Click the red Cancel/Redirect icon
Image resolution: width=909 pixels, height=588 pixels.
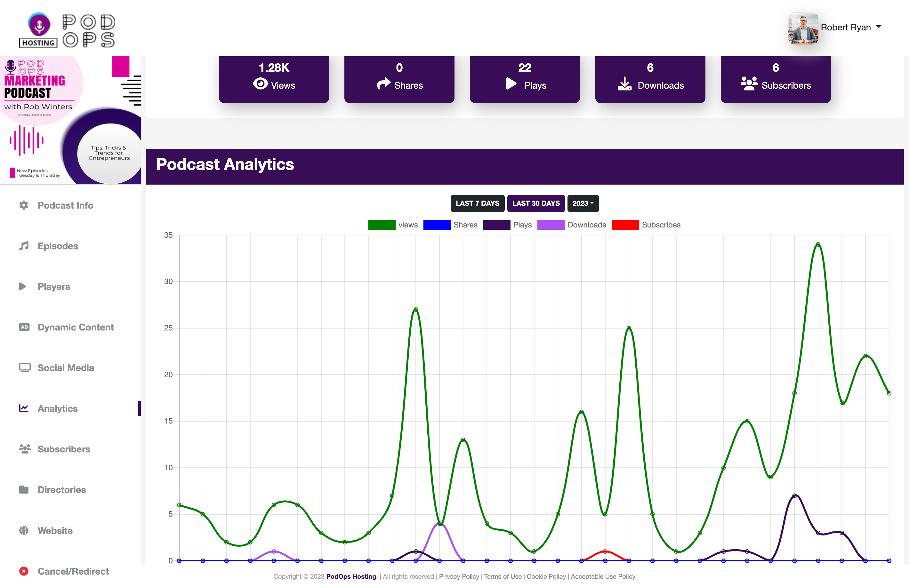(24, 571)
